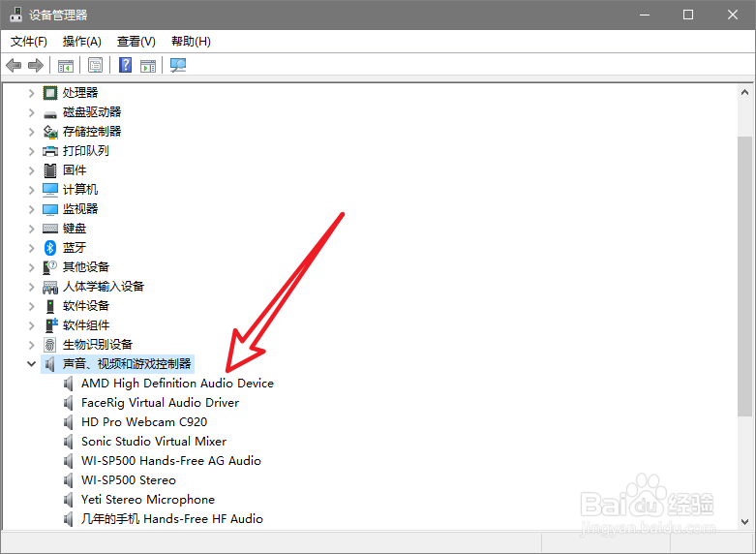The height and width of the screenshot is (554, 756).
Task: Expand the 存储控制器 node
Action: [x=31, y=132]
